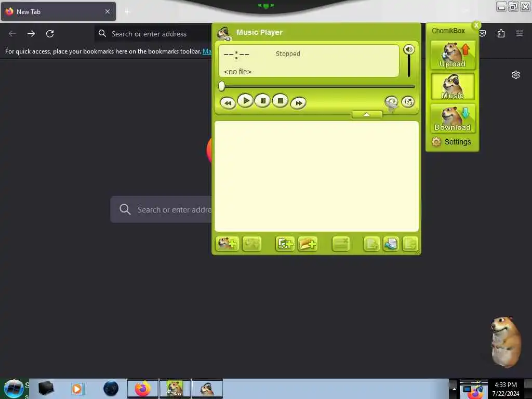Switch to Firefox from the taskbar
This screenshot has height=399, width=532.
point(143,389)
